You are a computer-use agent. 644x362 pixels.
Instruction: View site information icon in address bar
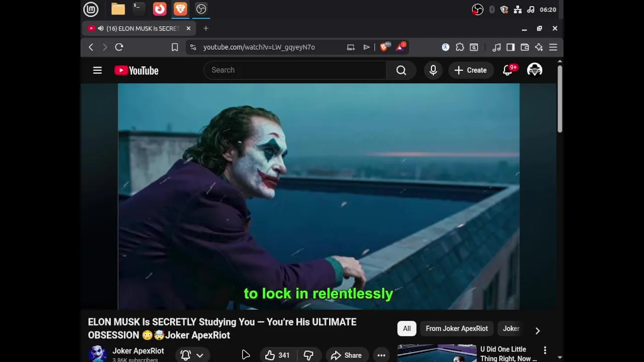click(193, 47)
